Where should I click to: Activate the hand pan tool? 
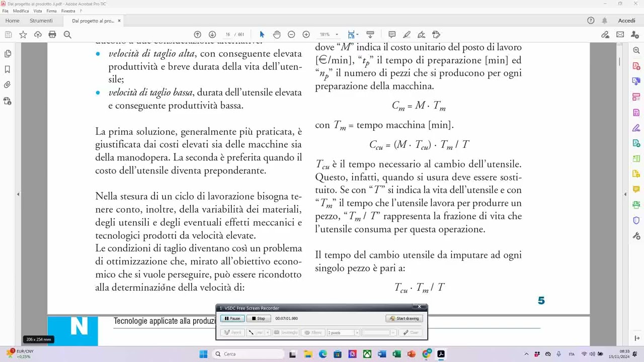[277, 35]
